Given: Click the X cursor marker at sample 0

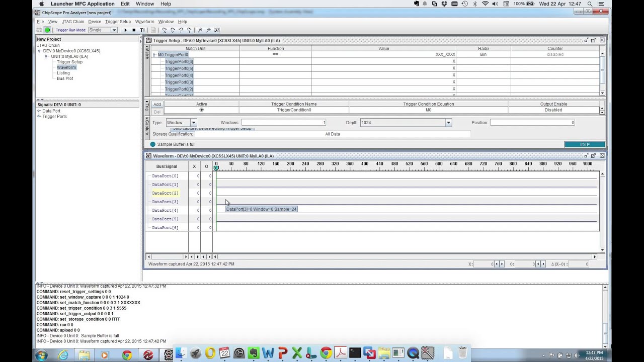Looking at the screenshot, I should (216, 168).
